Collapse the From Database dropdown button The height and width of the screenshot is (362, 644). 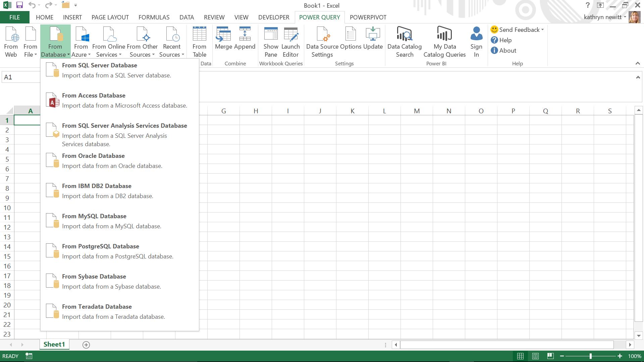point(55,42)
